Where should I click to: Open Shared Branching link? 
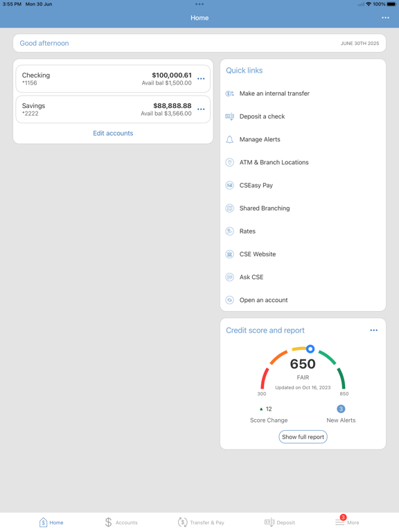[x=265, y=209]
